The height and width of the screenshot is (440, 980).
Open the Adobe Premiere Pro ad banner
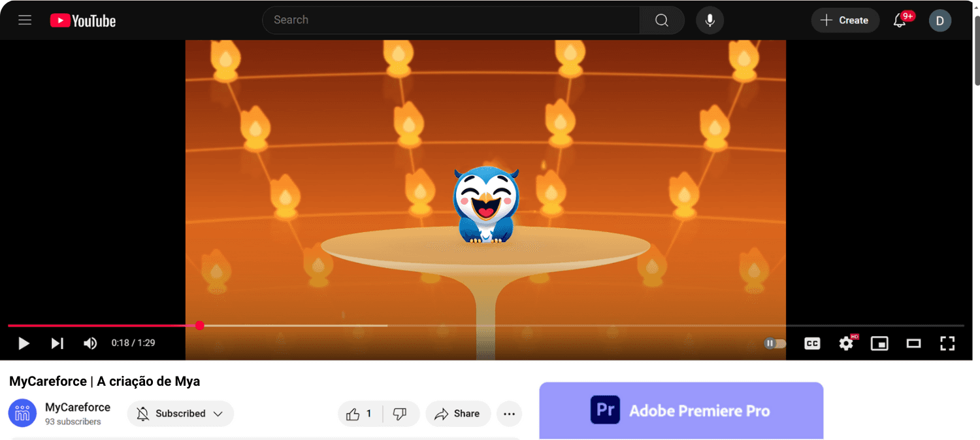[681, 411]
